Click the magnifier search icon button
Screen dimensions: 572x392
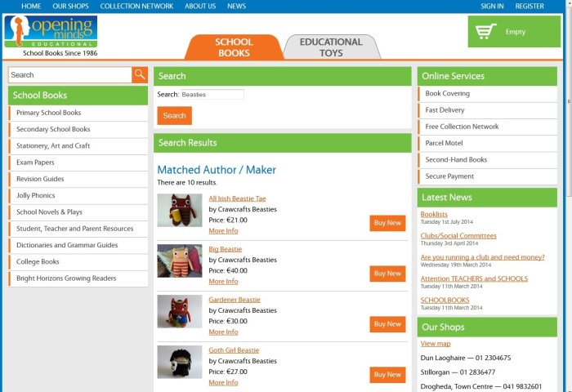click(x=140, y=75)
